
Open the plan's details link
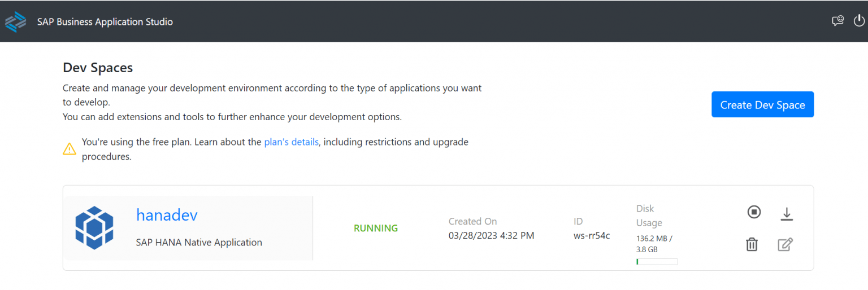pos(291,142)
